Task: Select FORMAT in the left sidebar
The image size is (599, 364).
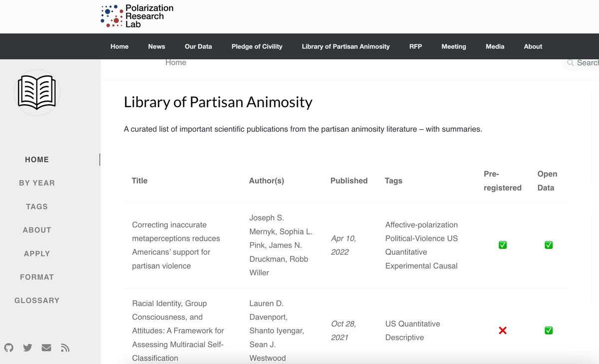Action: pyautogui.click(x=37, y=277)
